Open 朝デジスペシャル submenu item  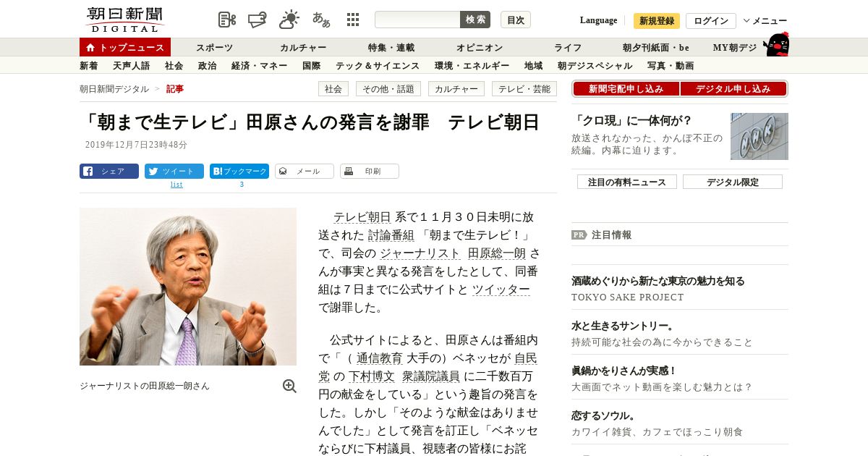point(595,65)
